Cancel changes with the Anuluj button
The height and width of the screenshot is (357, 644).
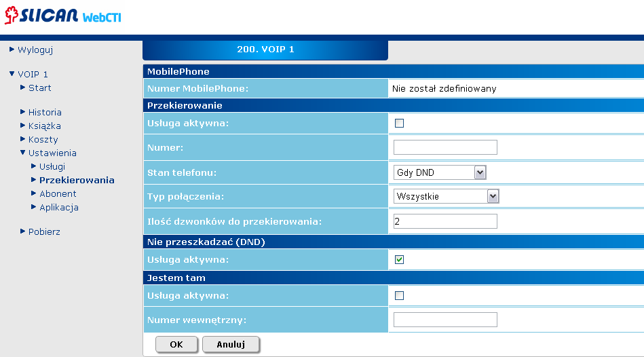[x=231, y=344]
